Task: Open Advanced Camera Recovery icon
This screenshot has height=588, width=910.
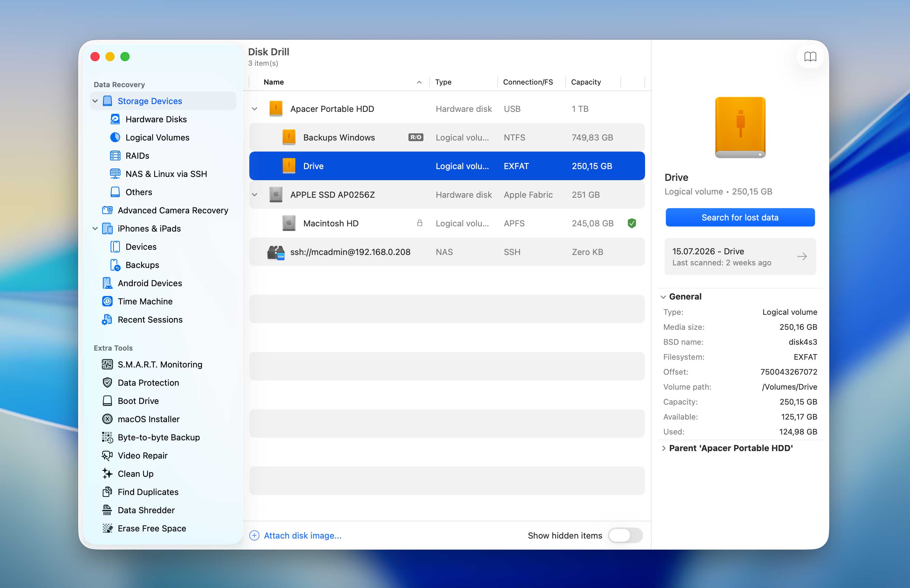Action: tap(107, 210)
